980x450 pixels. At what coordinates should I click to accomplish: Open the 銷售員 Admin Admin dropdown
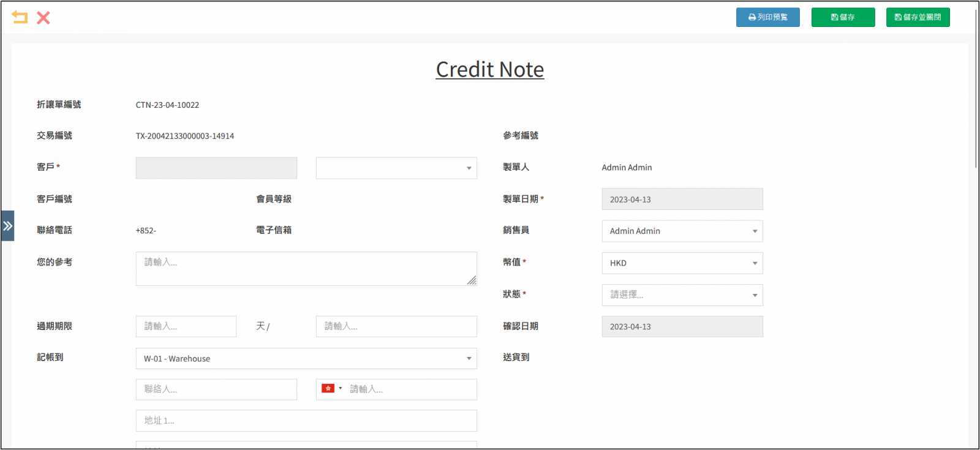[682, 231]
